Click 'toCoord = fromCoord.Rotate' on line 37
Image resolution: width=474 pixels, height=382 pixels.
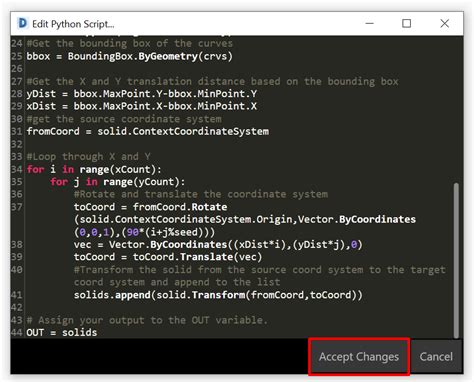point(150,207)
